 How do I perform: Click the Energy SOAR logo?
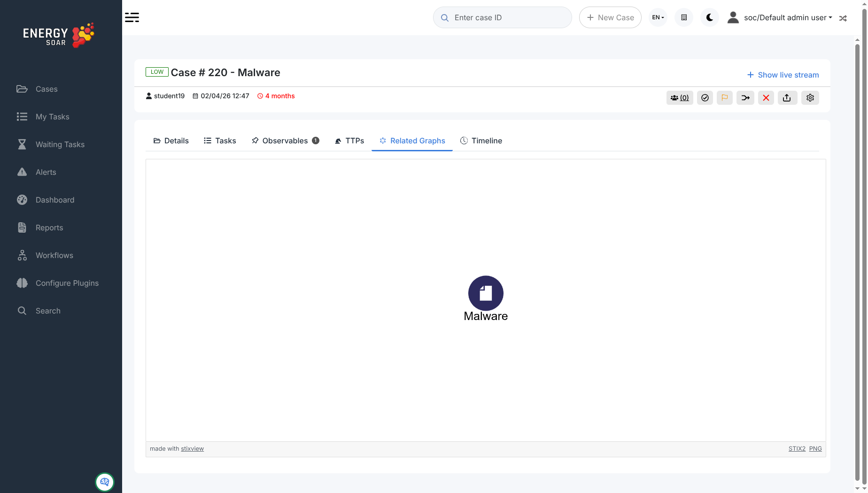(59, 35)
